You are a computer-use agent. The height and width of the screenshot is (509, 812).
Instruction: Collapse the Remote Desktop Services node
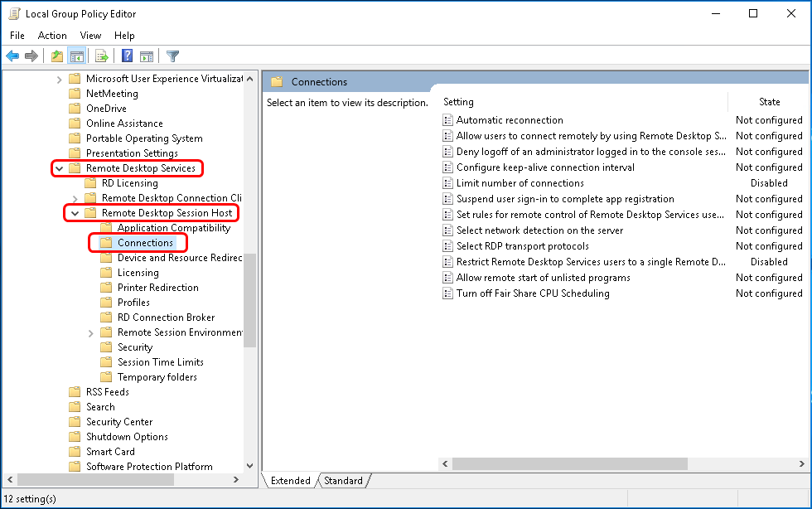[58, 167]
